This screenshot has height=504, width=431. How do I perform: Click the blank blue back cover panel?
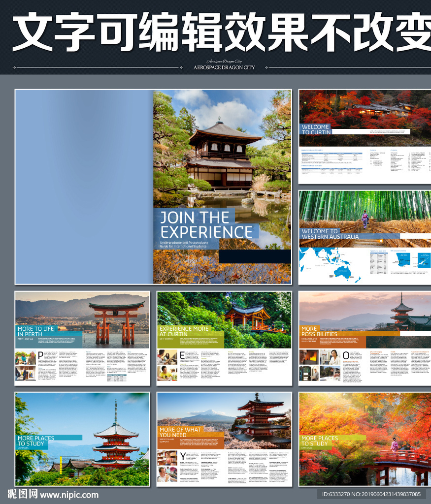[84, 187]
